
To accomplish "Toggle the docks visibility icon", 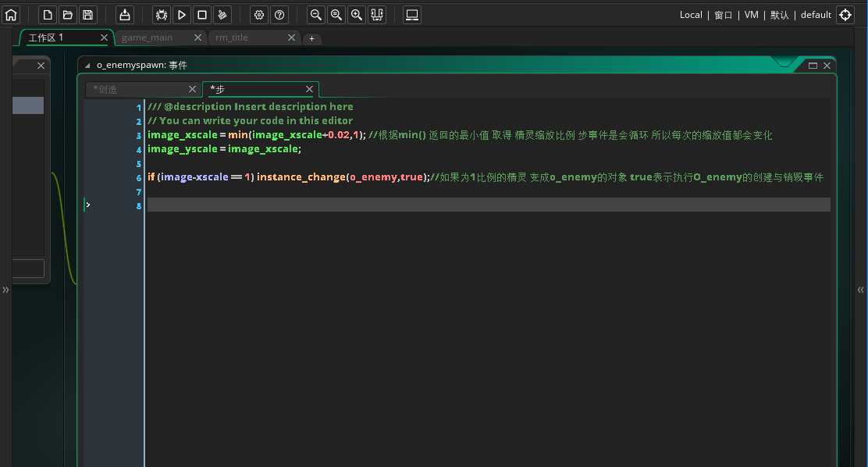I will coord(377,15).
